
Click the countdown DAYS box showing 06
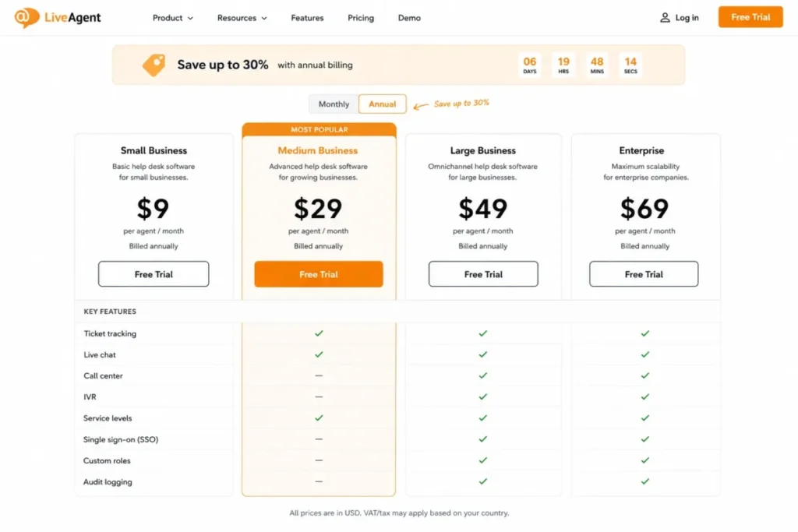point(530,65)
